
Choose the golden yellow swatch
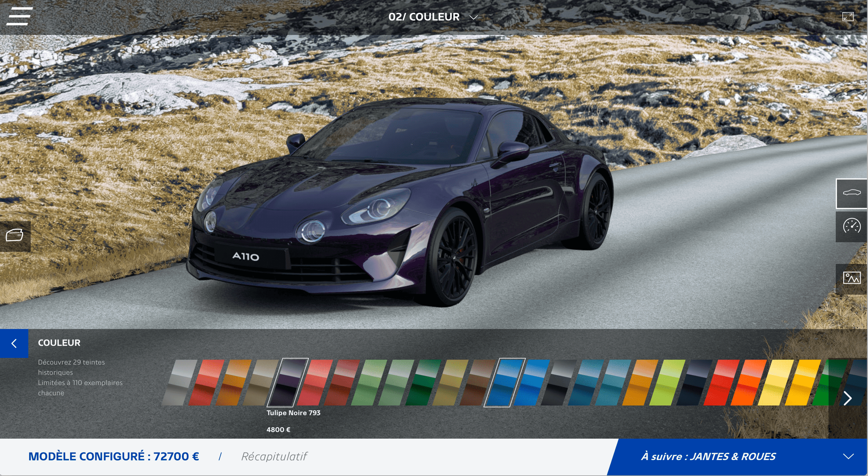click(803, 382)
